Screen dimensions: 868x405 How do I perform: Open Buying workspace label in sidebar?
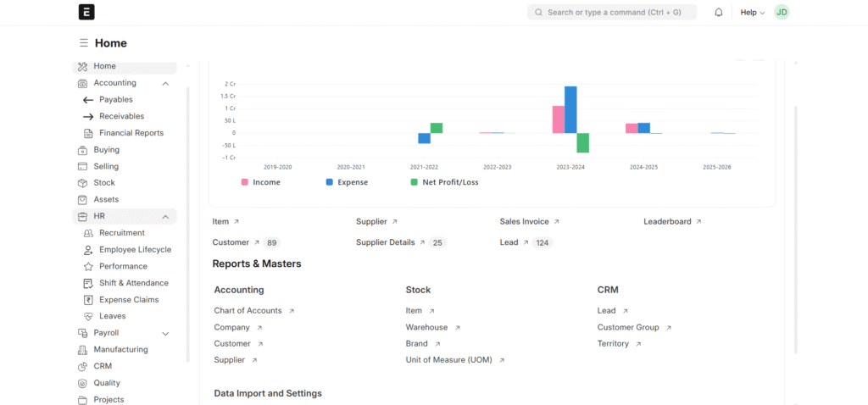tap(106, 149)
